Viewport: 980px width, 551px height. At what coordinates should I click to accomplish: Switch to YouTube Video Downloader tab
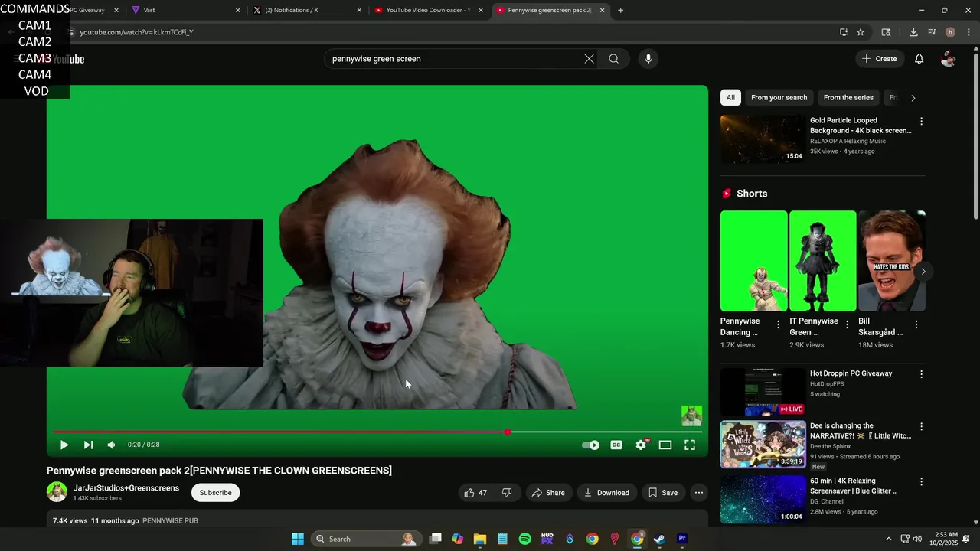[x=427, y=11]
